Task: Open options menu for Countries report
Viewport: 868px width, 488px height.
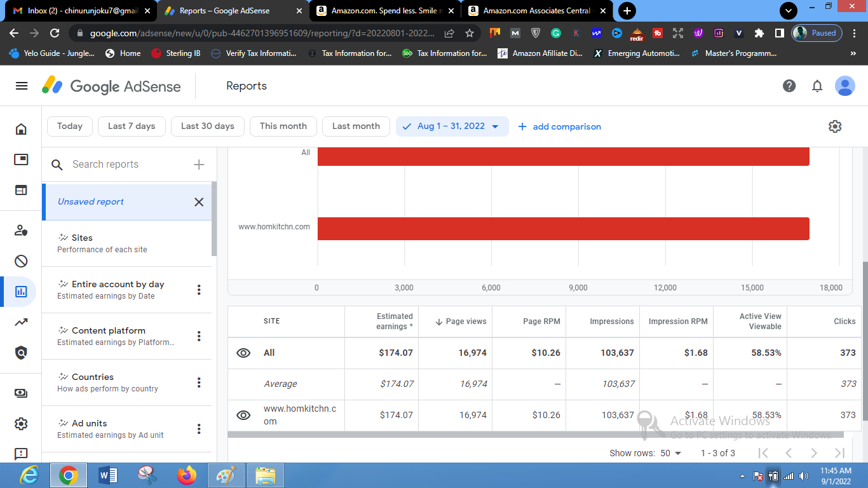Action: pyautogui.click(x=199, y=383)
